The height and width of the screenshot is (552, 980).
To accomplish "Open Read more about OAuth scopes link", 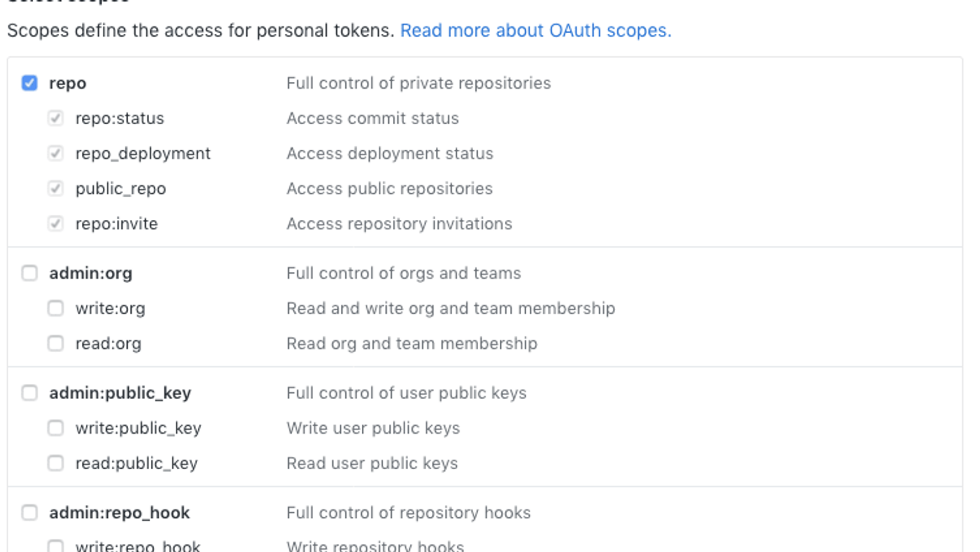I will tap(535, 31).
